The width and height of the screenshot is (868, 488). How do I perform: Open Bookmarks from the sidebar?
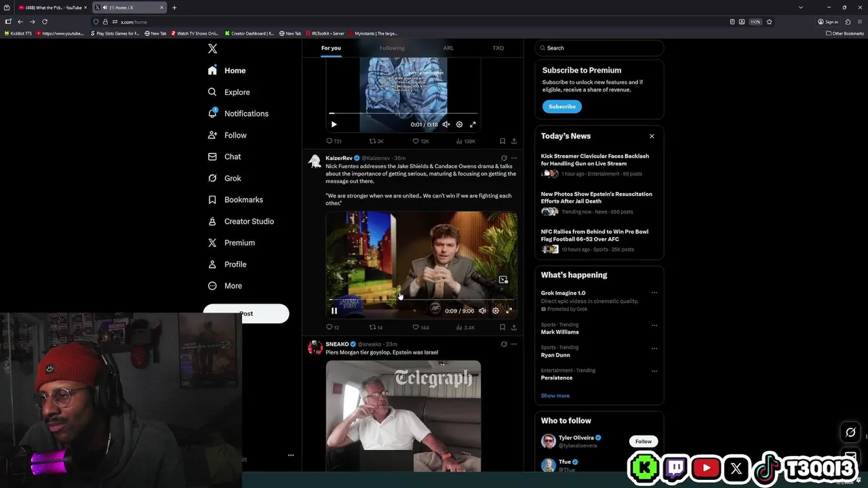click(x=235, y=200)
